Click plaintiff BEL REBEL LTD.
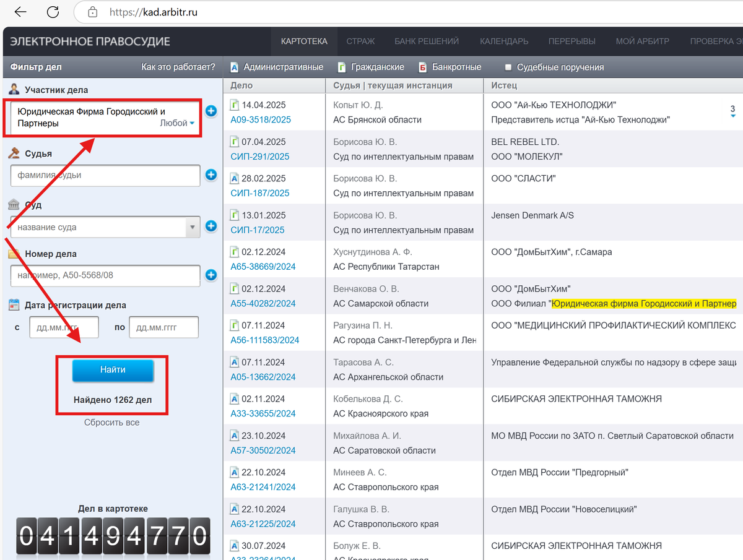The image size is (743, 560). (x=525, y=142)
